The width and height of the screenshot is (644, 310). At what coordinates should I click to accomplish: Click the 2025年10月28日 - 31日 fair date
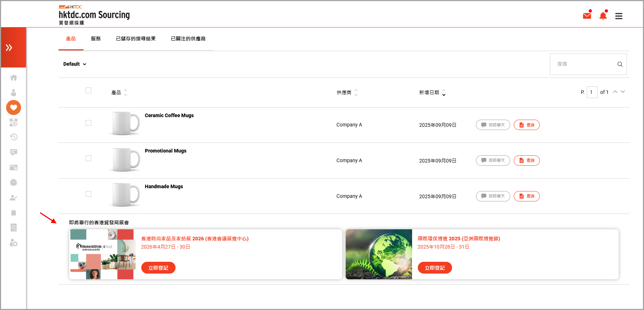(443, 247)
